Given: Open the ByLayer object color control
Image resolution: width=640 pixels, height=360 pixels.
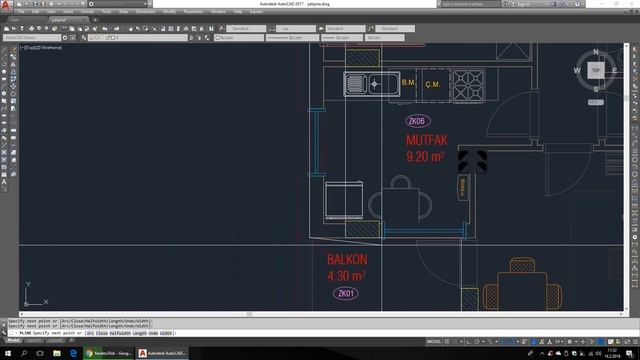Looking at the screenshot, I should tap(239, 38).
